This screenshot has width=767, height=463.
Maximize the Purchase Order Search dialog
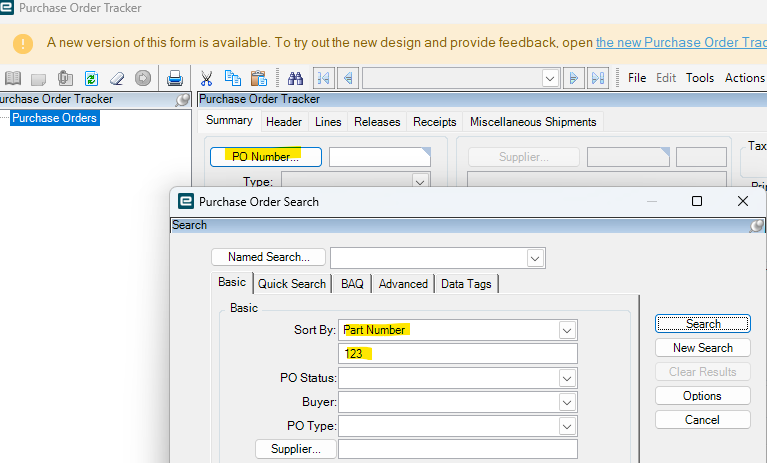coord(697,201)
